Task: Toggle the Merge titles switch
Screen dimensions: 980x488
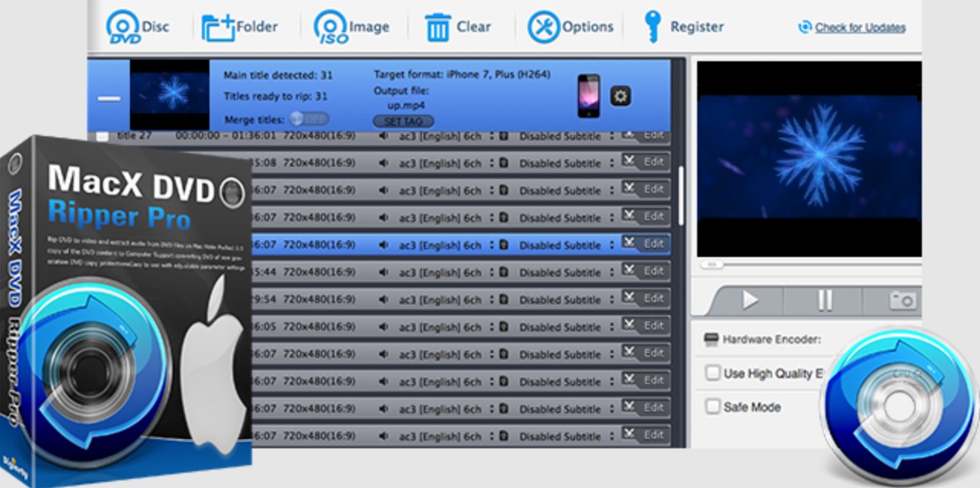Action: click(x=310, y=119)
